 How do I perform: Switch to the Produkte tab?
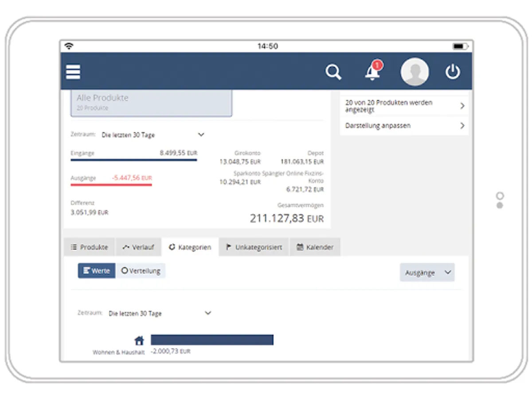pyautogui.click(x=90, y=247)
